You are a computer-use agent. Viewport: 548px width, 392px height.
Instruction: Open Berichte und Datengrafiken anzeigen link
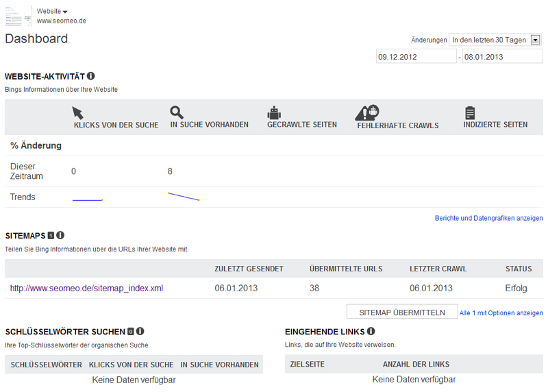[x=488, y=218]
